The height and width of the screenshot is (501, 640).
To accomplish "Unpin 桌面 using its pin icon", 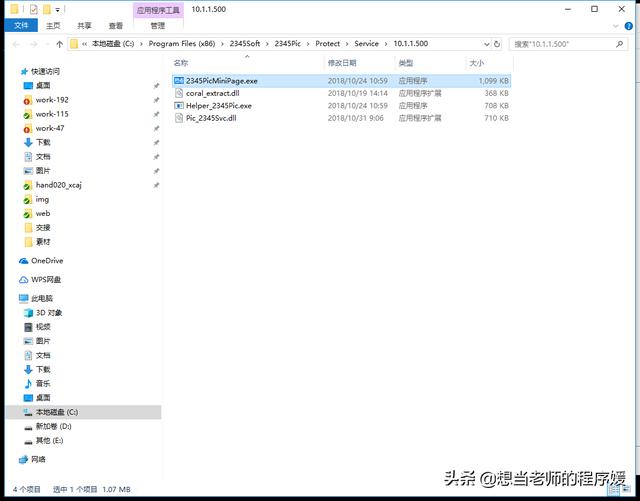I will 156,86.
